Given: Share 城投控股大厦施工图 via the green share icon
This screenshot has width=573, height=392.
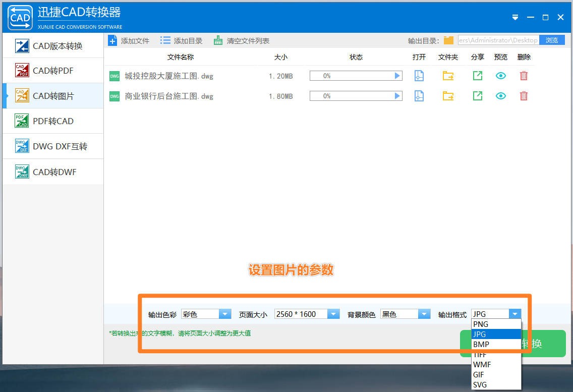Looking at the screenshot, I should pyautogui.click(x=477, y=76).
